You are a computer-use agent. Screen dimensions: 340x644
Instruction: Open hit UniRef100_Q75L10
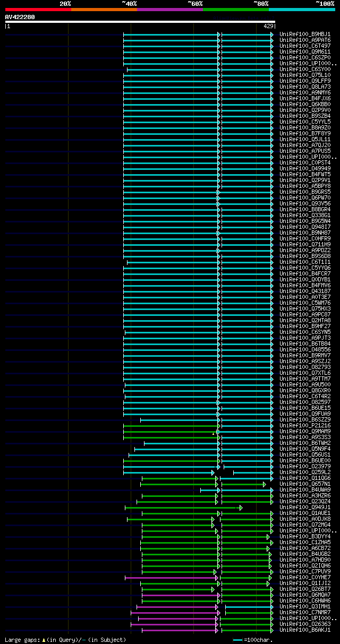(305, 75)
